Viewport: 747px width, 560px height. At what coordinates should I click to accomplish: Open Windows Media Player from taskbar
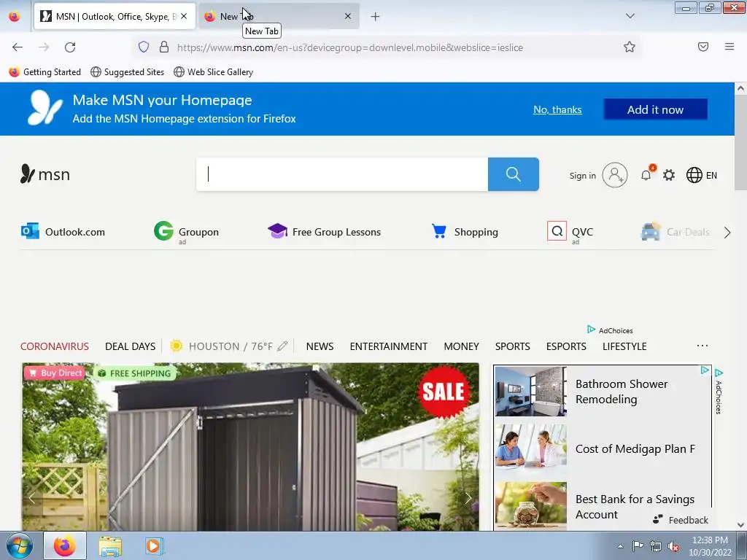pyautogui.click(x=155, y=545)
